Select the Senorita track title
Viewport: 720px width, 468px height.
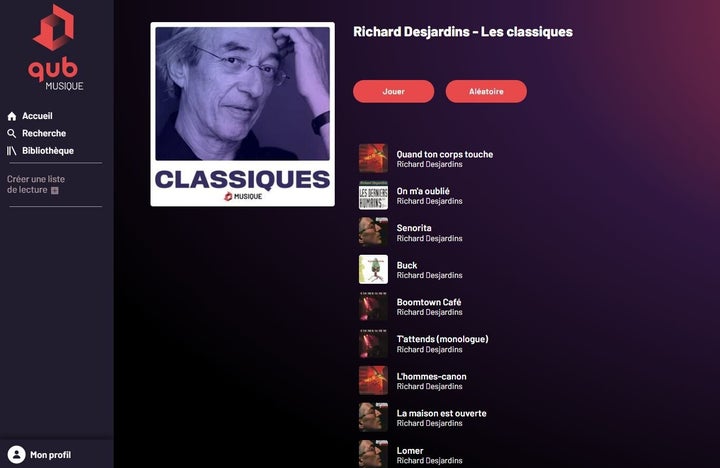point(414,228)
